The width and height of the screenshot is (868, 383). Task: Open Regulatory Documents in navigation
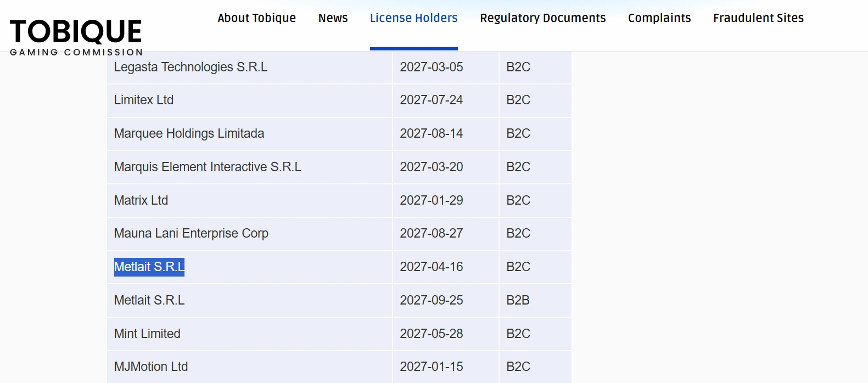(542, 18)
